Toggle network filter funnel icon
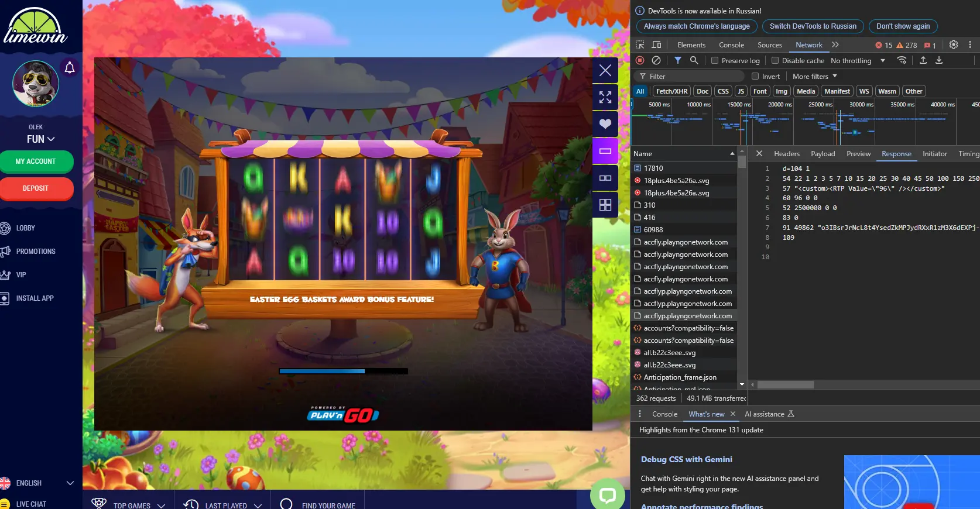Image resolution: width=980 pixels, height=509 pixels. point(677,60)
